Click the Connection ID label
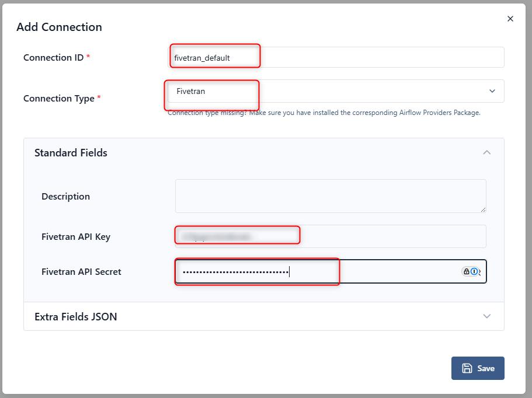532x398 pixels. pyautogui.click(x=54, y=58)
